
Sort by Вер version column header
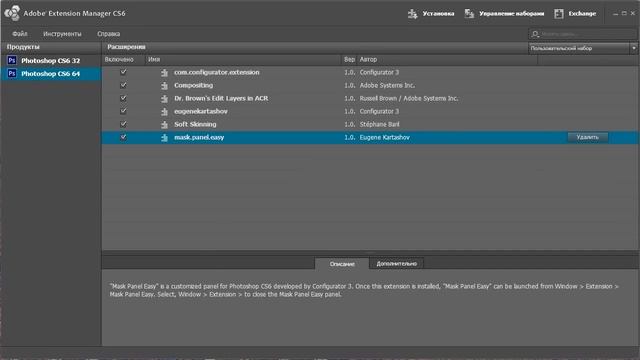click(x=349, y=60)
